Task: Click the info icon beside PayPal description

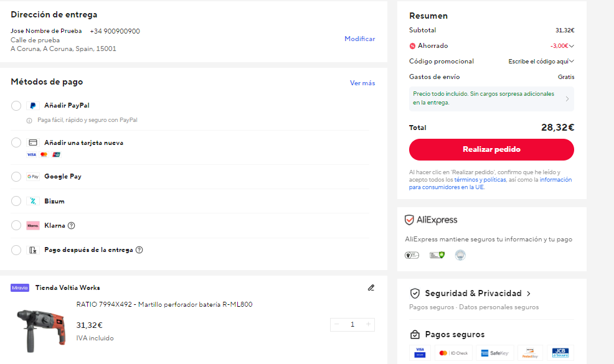Action: (29, 121)
